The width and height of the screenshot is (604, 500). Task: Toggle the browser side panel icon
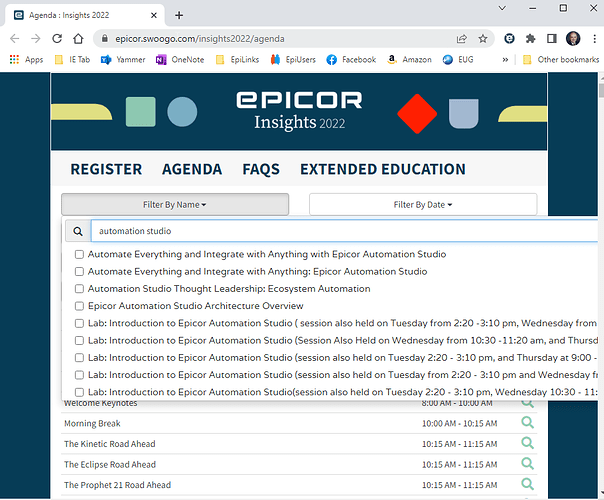552,39
